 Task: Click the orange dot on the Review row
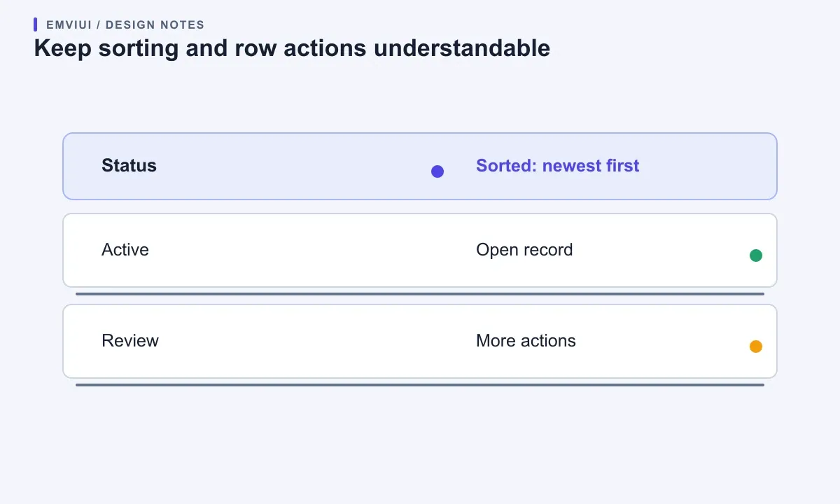tap(756, 346)
